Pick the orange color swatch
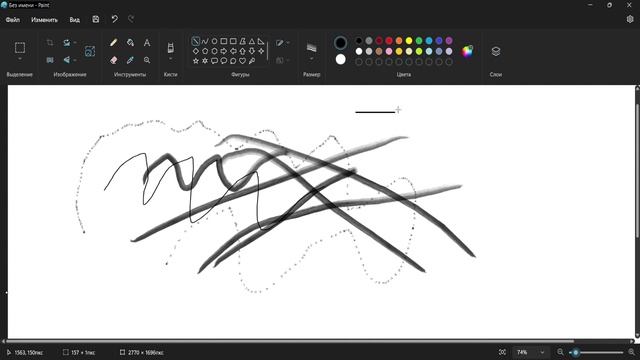Screen dimensions: 640x360 pyautogui.click(x=399, y=40)
